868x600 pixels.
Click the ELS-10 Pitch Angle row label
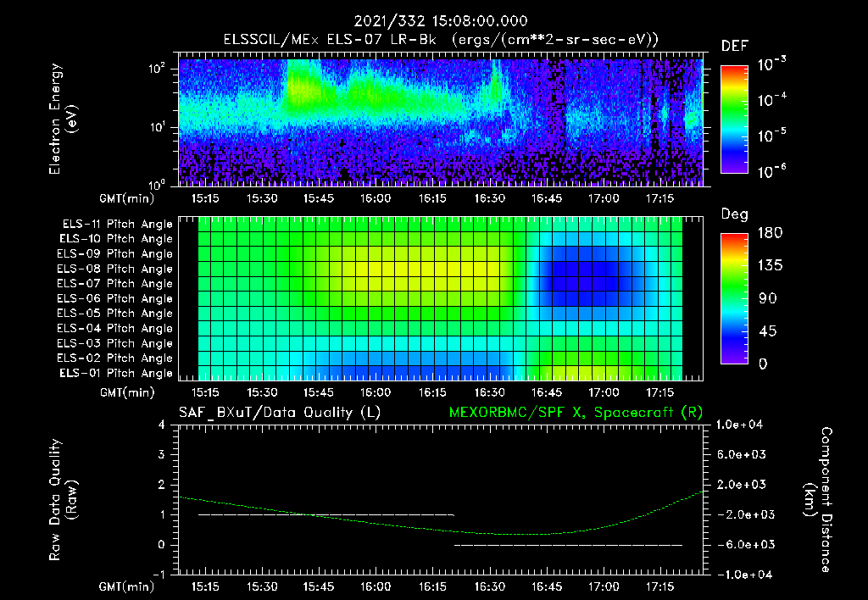[116, 239]
